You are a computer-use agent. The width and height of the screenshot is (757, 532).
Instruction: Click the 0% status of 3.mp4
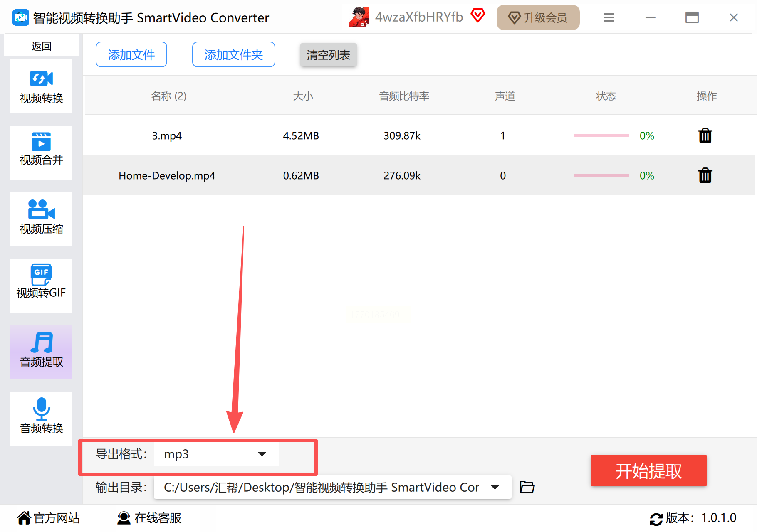647,136
